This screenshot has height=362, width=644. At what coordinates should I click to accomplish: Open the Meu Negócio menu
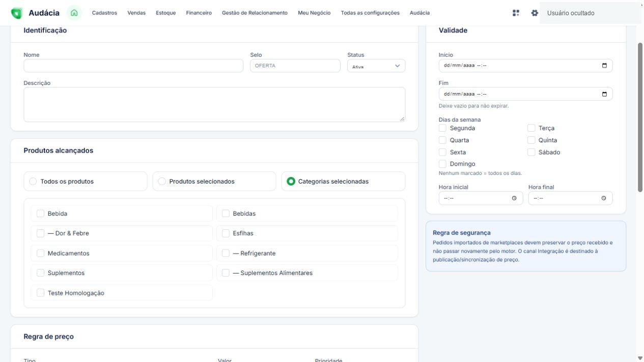point(314,13)
